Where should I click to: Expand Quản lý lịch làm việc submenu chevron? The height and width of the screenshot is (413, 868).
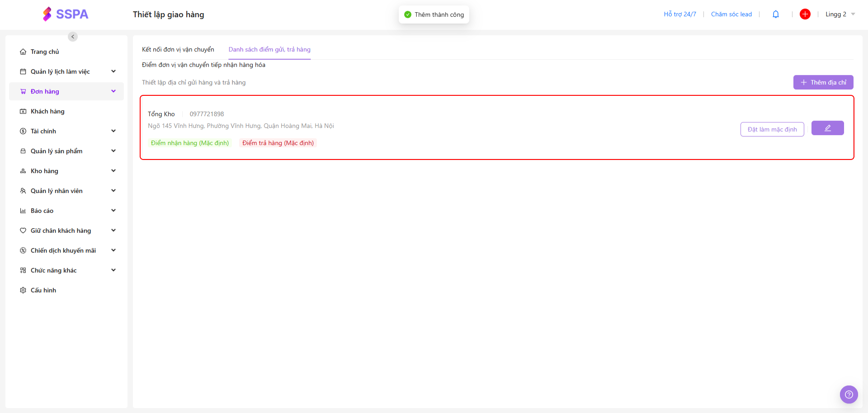click(113, 71)
